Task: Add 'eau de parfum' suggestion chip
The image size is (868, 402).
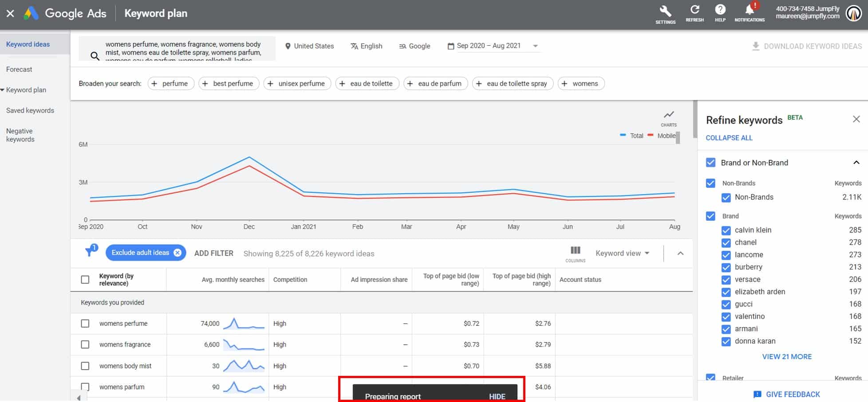Action: 436,83
